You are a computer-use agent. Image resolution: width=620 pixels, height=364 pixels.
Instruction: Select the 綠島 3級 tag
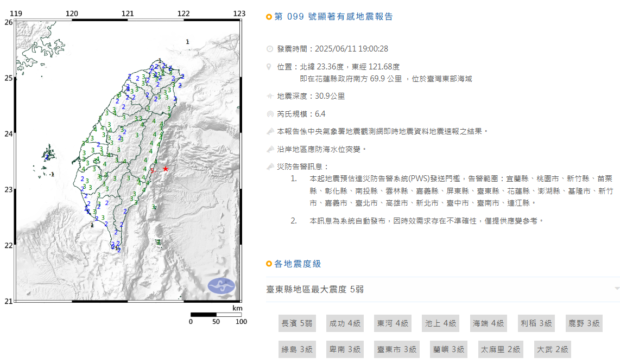tap(297, 349)
